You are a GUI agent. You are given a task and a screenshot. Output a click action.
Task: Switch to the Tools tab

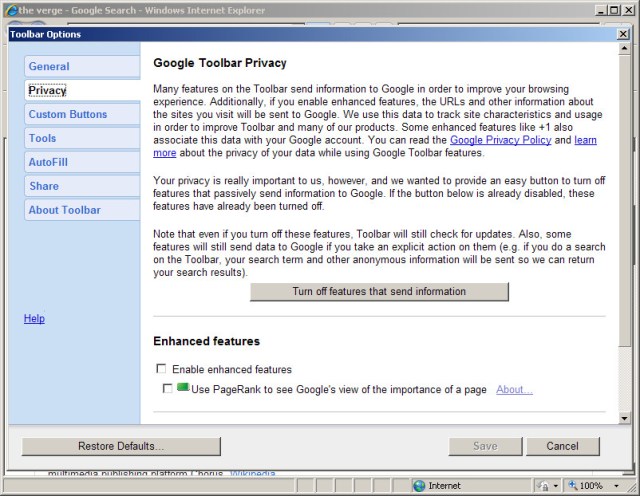[82, 138]
